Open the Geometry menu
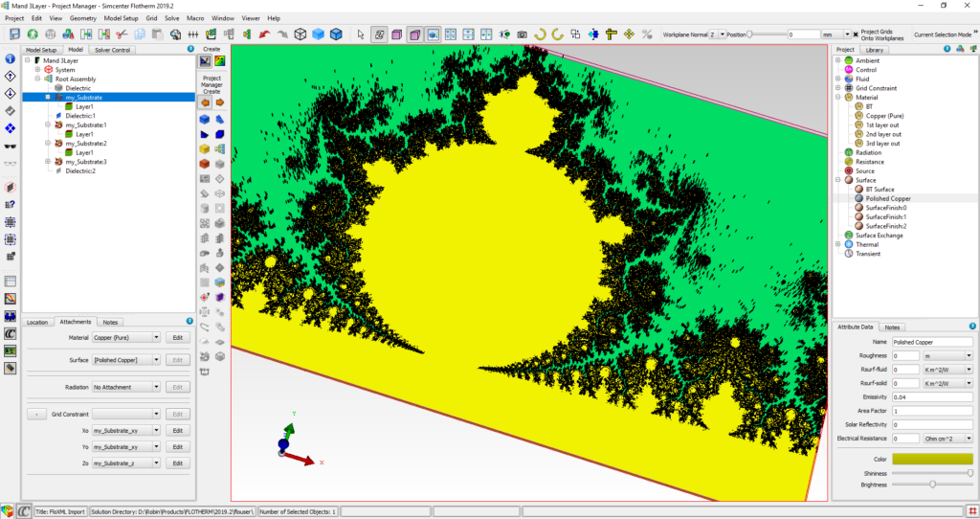This screenshot has width=980, height=519. point(83,18)
